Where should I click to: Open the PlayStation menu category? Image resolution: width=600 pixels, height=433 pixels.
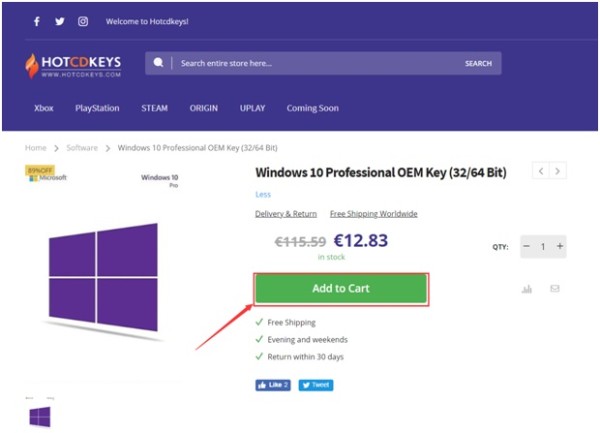click(x=97, y=108)
